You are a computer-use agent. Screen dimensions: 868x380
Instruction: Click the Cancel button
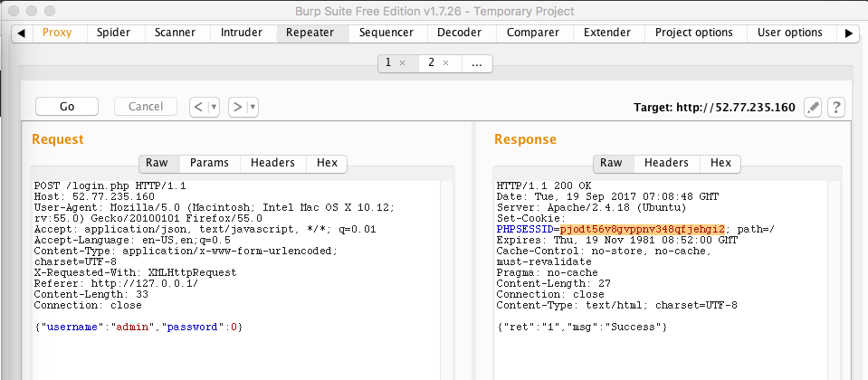tap(146, 107)
